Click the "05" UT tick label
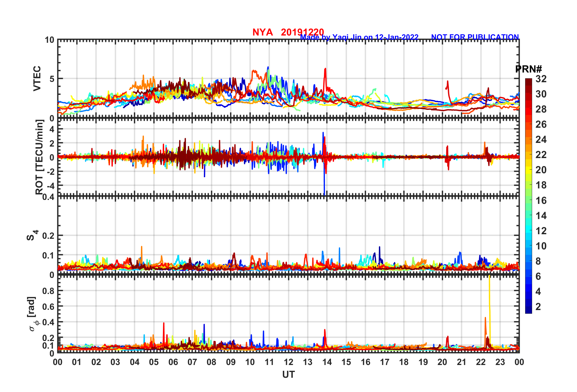 click(154, 362)
